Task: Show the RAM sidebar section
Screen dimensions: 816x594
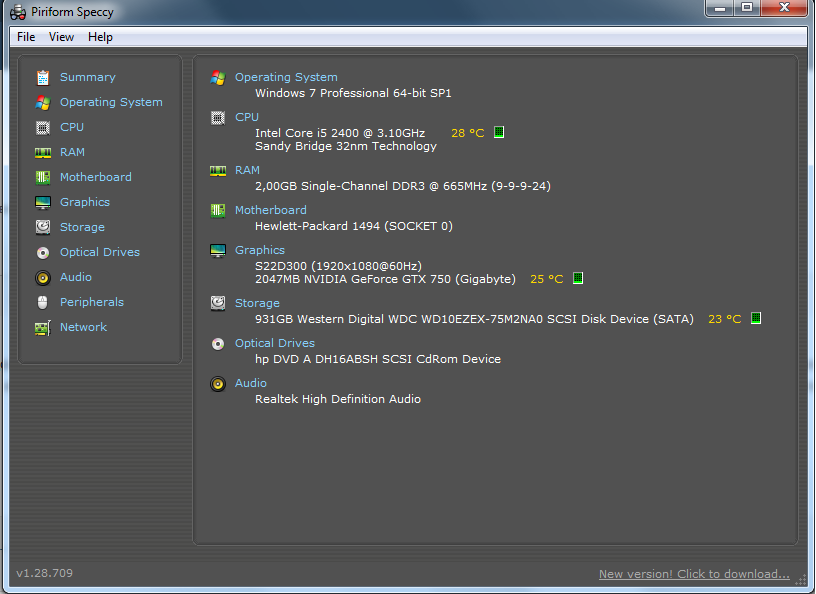Action: click(x=72, y=152)
